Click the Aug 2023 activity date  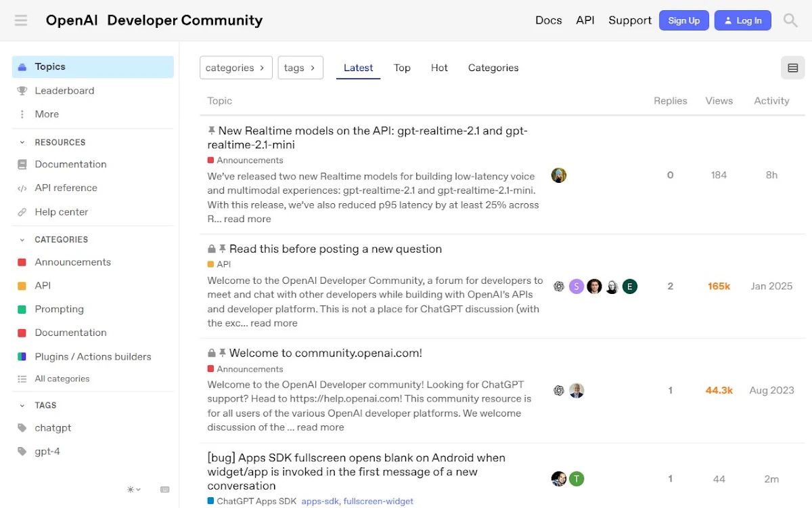coord(771,391)
